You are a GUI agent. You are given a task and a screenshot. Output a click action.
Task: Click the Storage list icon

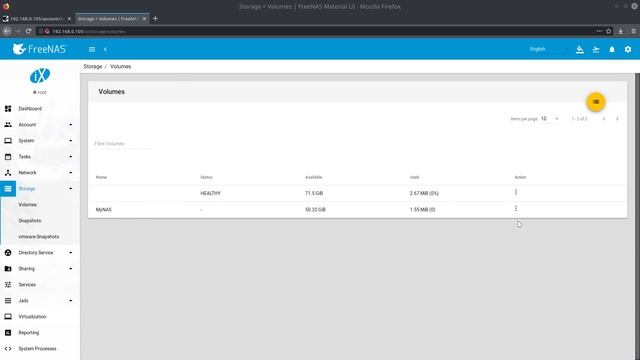click(8, 189)
